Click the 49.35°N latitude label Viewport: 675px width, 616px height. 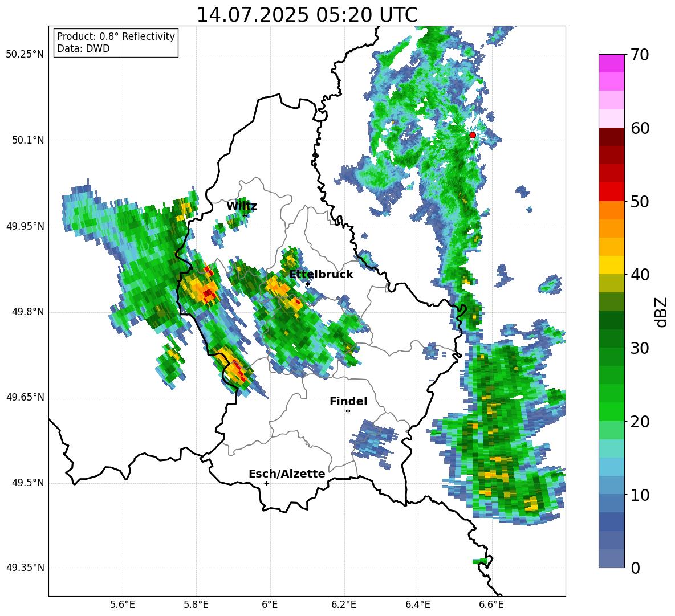(x=25, y=568)
